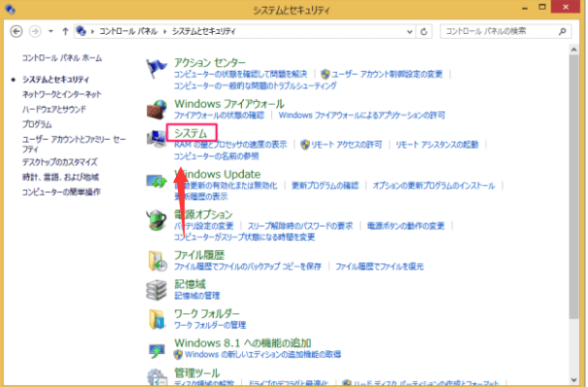This screenshot has height=387, width=588.
Task: Click ファイル履歴でファイルを復元 link
Action: click(379, 266)
